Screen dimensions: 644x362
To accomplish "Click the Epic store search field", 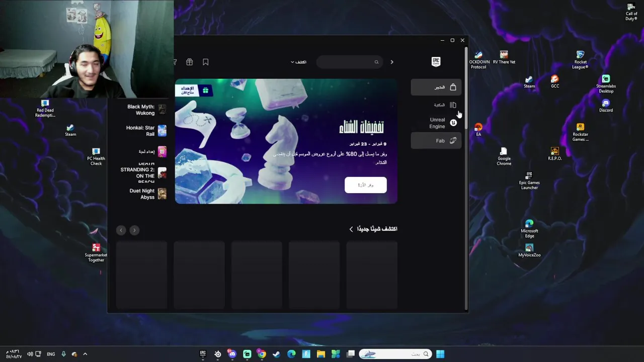I will coord(349,62).
